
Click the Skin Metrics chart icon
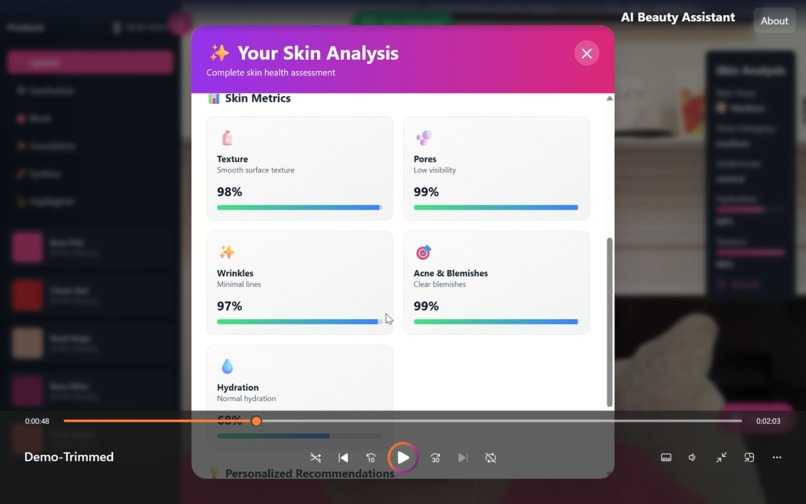(214, 98)
